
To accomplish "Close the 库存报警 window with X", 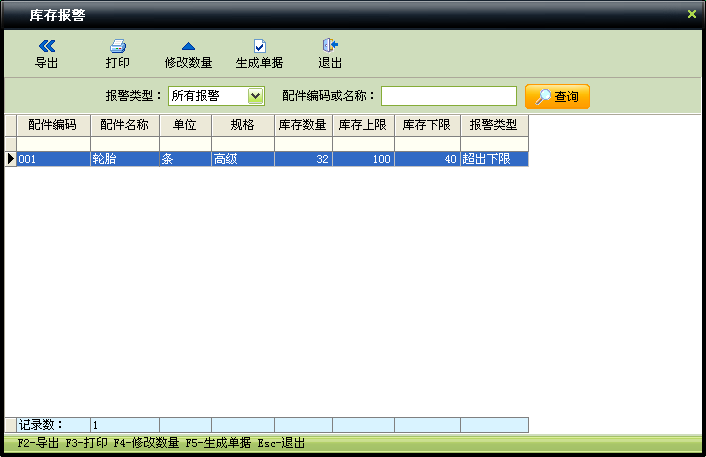I will pyautogui.click(x=692, y=14).
